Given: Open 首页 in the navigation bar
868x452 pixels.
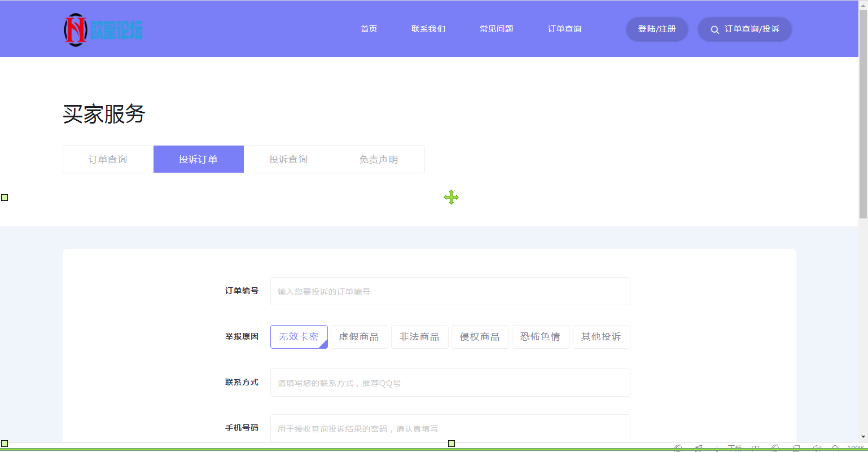Looking at the screenshot, I should [x=369, y=29].
